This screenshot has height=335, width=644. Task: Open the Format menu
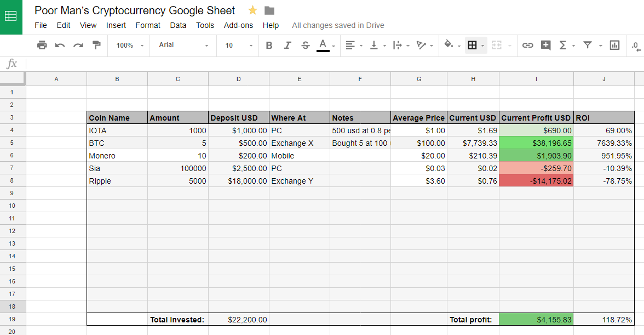point(148,25)
